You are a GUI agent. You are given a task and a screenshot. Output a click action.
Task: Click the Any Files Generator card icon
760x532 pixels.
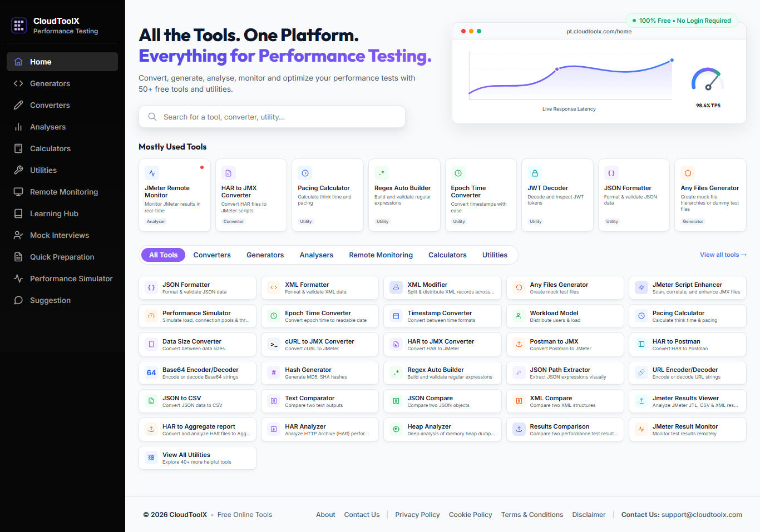688,173
